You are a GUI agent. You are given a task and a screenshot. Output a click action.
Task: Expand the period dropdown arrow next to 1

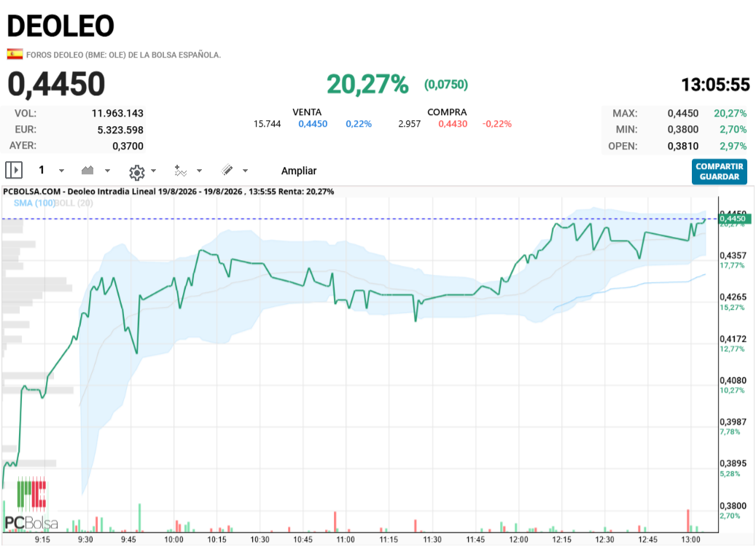[x=61, y=171]
